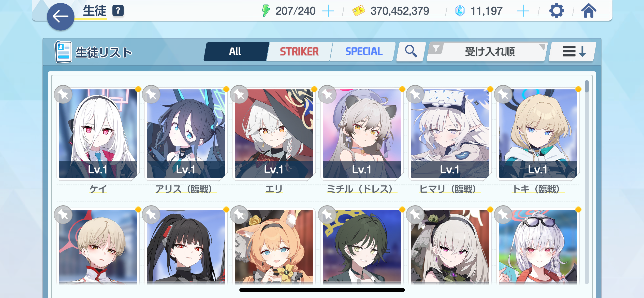The height and width of the screenshot is (298, 644).
Task: Select the SPECIAL tab
Action: (363, 52)
